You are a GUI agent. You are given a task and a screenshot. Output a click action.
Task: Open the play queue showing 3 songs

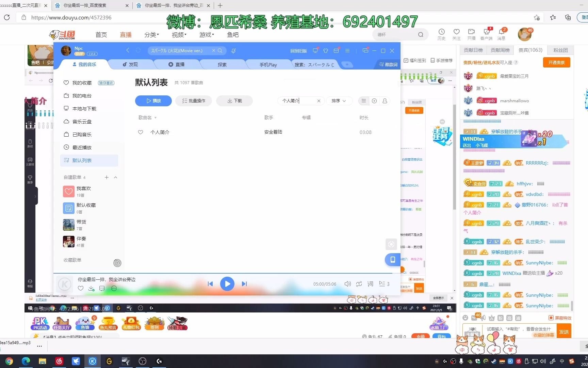click(x=384, y=284)
